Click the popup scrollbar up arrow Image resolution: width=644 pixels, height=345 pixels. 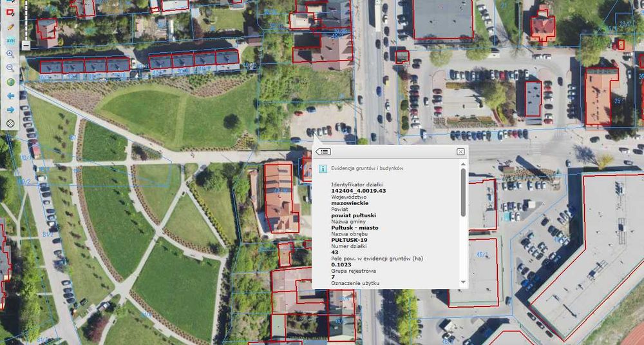tap(464, 164)
